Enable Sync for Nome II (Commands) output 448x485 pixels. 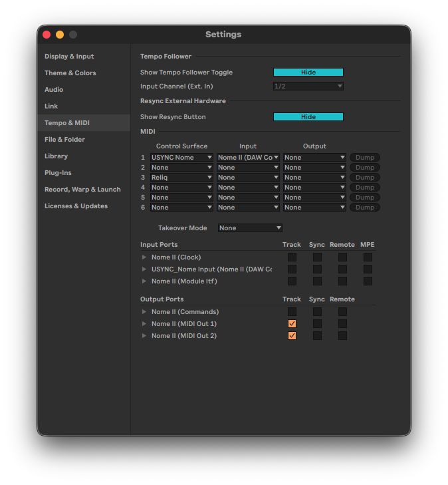(317, 312)
